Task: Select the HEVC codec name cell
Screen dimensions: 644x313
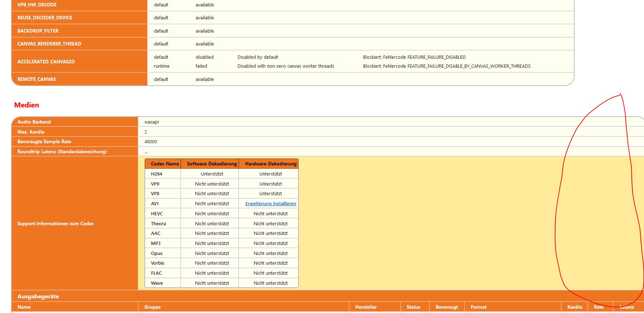Action: (157, 214)
